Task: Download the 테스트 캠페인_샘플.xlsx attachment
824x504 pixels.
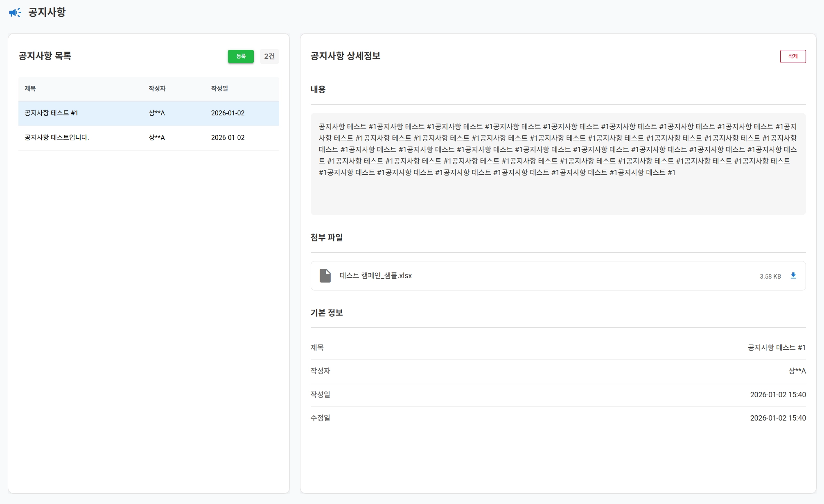Action: (x=793, y=276)
